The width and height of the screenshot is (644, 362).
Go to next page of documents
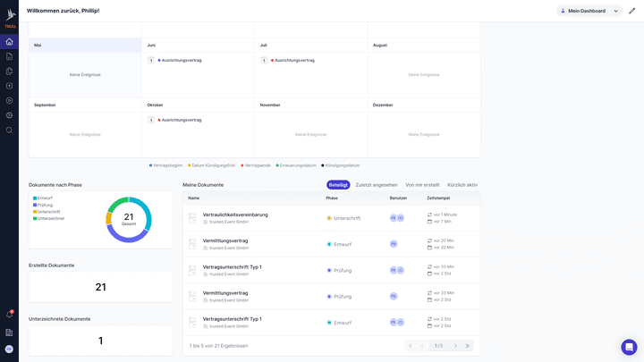[x=455, y=346]
